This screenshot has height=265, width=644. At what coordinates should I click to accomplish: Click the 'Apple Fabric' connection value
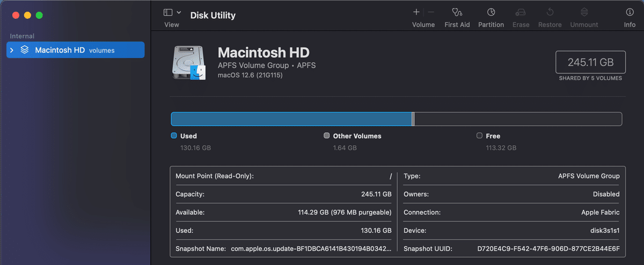click(601, 212)
